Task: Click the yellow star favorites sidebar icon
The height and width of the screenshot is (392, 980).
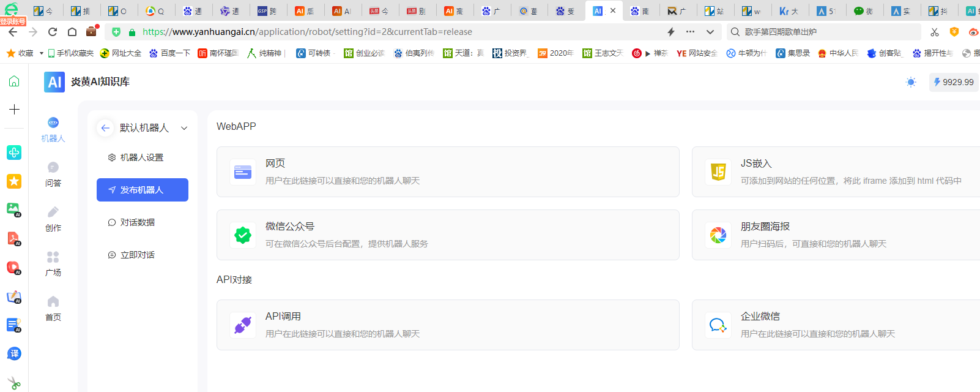Action: 14,181
